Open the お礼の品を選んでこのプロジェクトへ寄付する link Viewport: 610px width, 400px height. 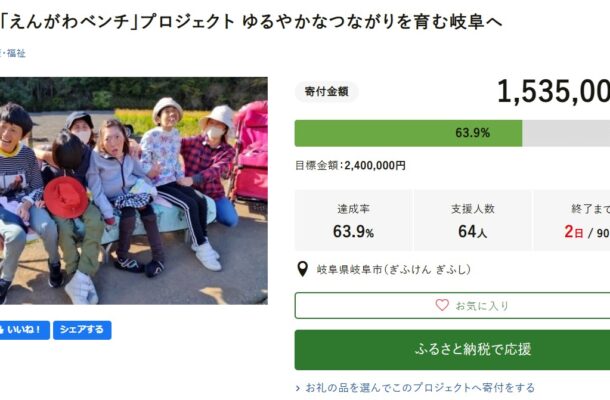(x=420, y=387)
